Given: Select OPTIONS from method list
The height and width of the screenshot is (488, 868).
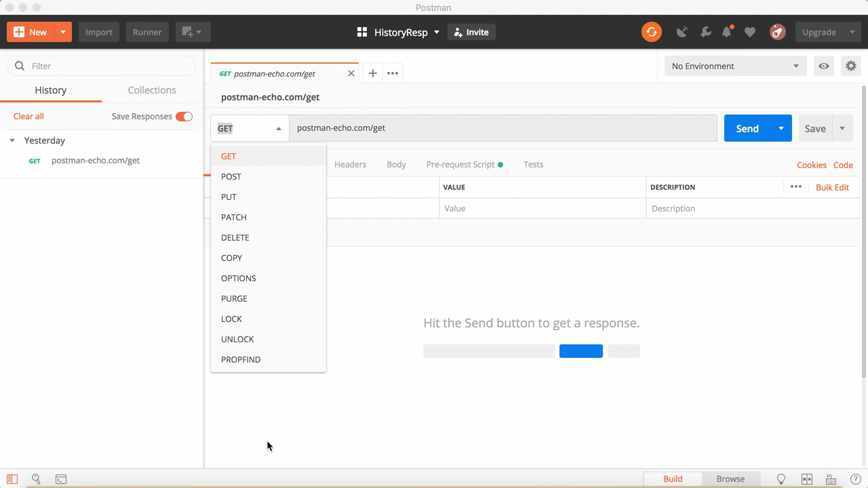Looking at the screenshot, I should 269,278.
